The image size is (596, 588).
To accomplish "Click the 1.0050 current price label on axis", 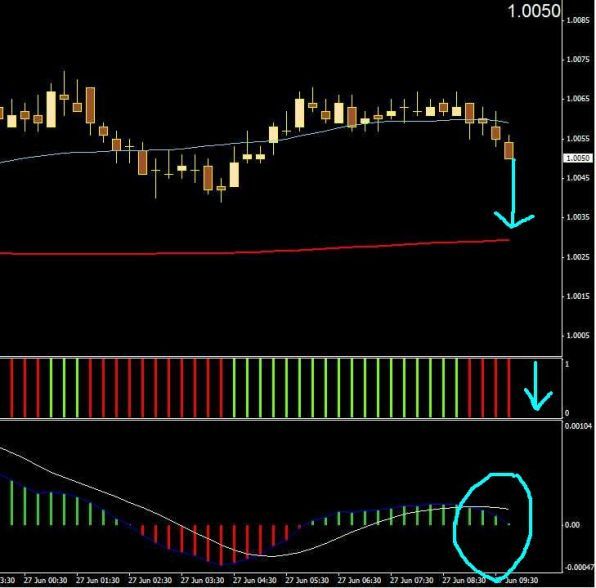I will click(578, 158).
